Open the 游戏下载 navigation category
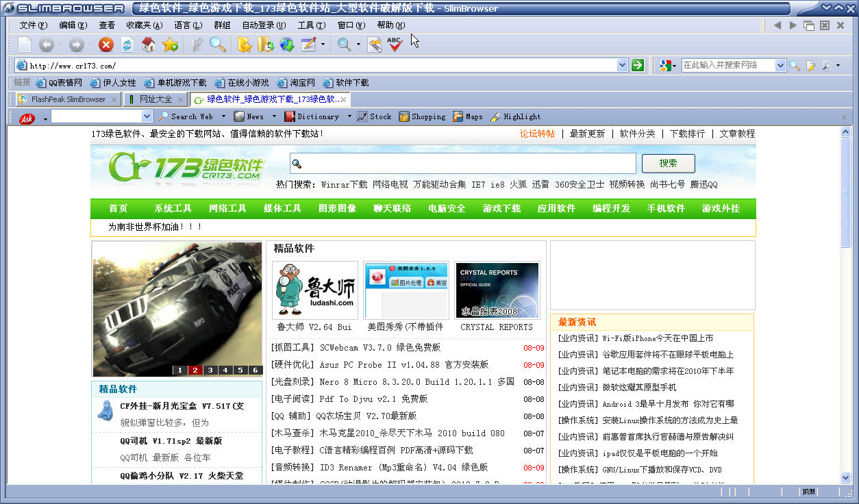The image size is (859, 504). [x=501, y=208]
